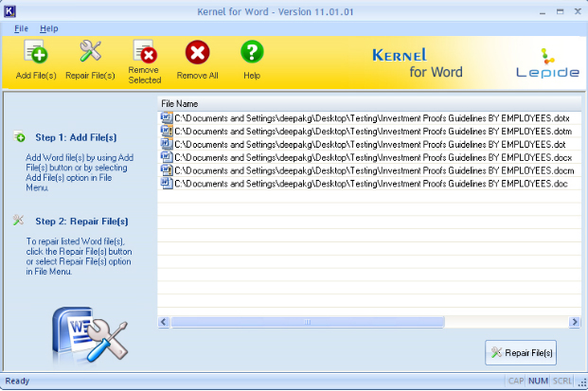The height and width of the screenshot is (391, 588).
Task: Click the Remove Selected toolbar icon
Action: click(x=145, y=51)
